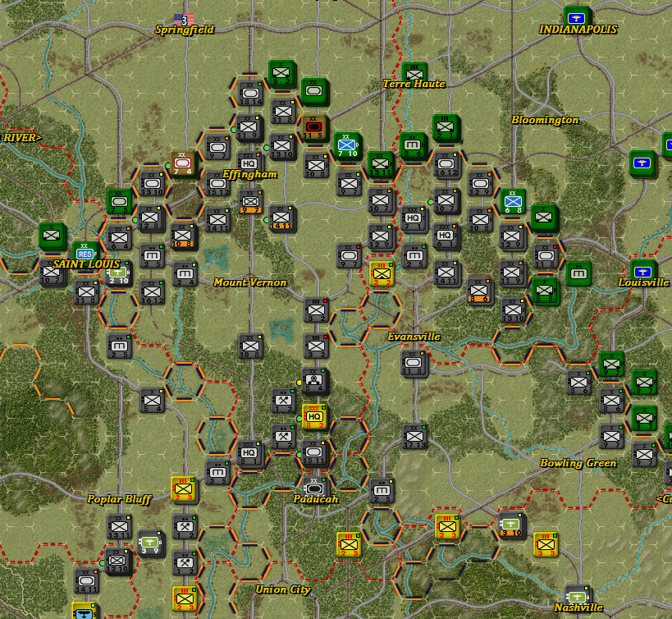This screenshot has height=619, width=672.
Task: Select the infantry division rated 17 13
Action: tap(414, 437)
